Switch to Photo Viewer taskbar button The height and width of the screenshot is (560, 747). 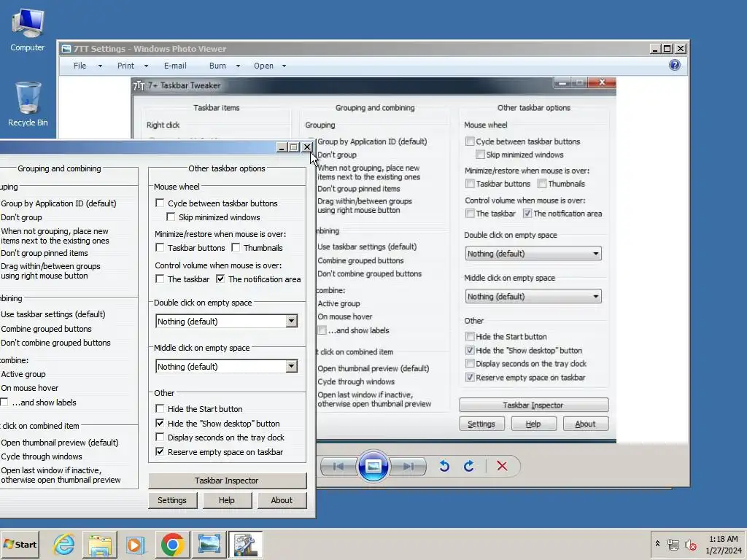pos(209,544)
